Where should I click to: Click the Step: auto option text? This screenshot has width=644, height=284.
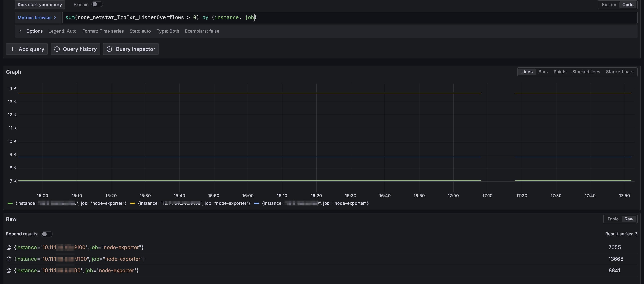[140, 31]
